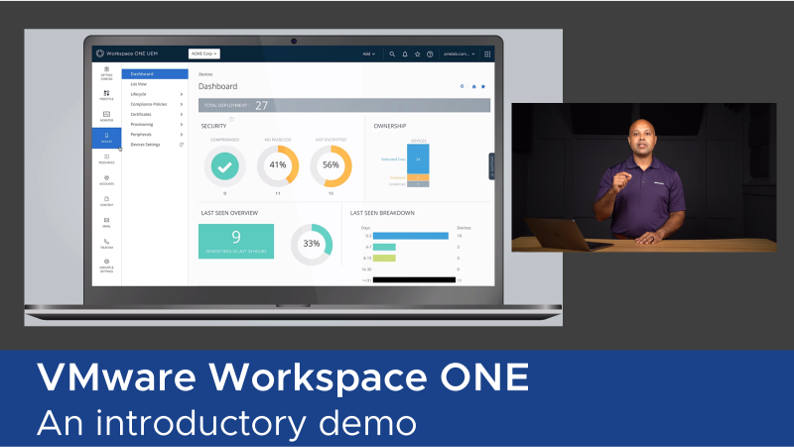Open the apps grid launcher

click(x=487, y=54)
